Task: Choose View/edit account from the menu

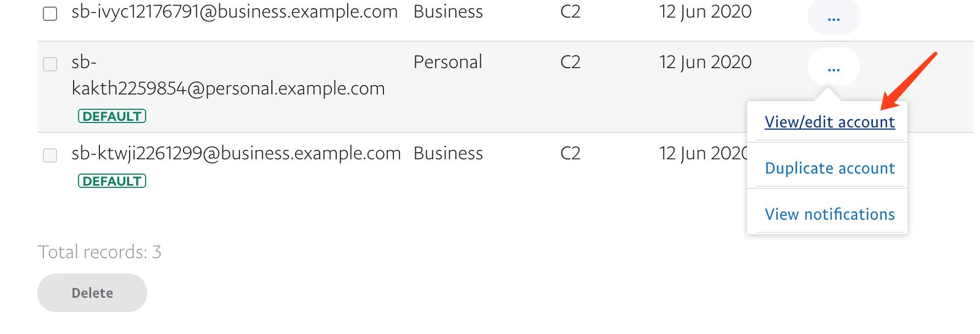Action: 829,122
